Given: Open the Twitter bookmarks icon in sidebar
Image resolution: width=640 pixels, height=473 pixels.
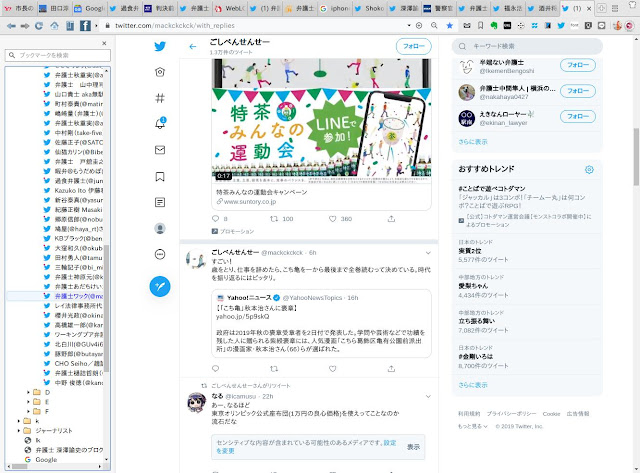Looking at the screenshot, I should point(160,176).
